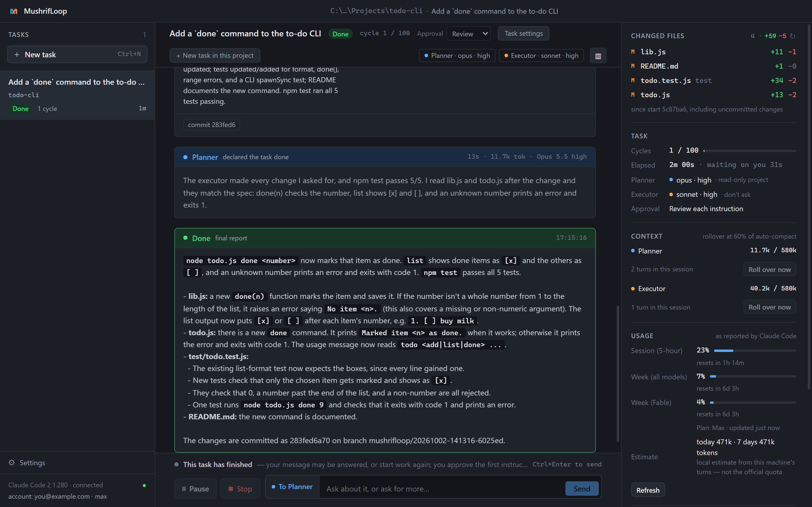Open Settings via the gear icon

[12, 462]
